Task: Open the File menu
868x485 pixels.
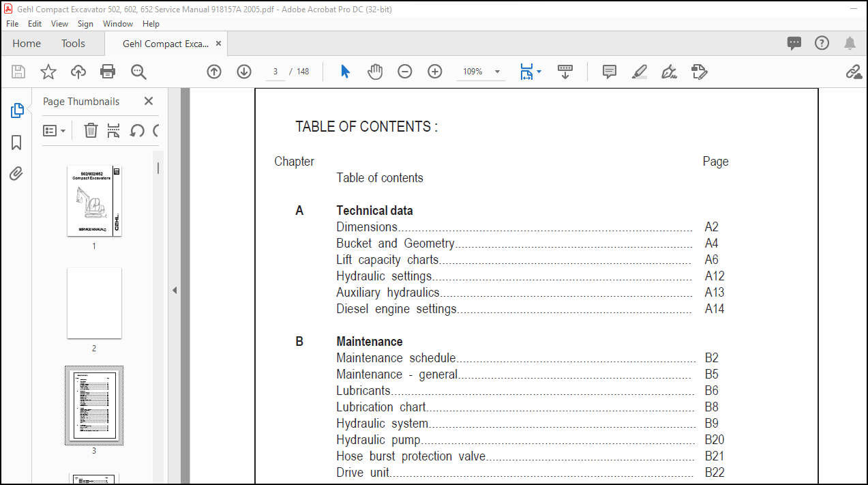Action: pos(12,23)
